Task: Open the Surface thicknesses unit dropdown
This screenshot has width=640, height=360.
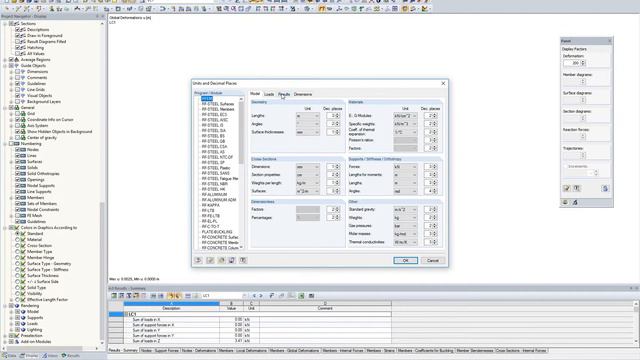Action: (x=308, y=132)
